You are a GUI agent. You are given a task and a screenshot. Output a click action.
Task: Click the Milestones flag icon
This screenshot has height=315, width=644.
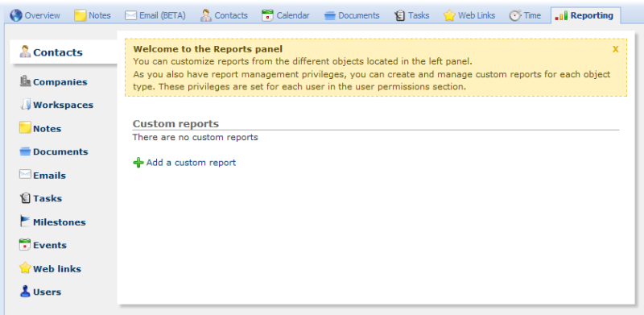coord(26,222)
